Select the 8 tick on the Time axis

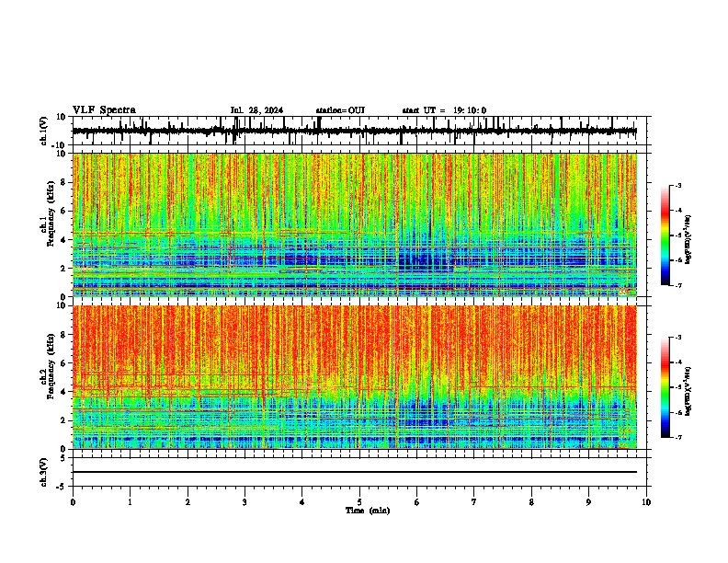pyautogui.click(x=531, y=502)
